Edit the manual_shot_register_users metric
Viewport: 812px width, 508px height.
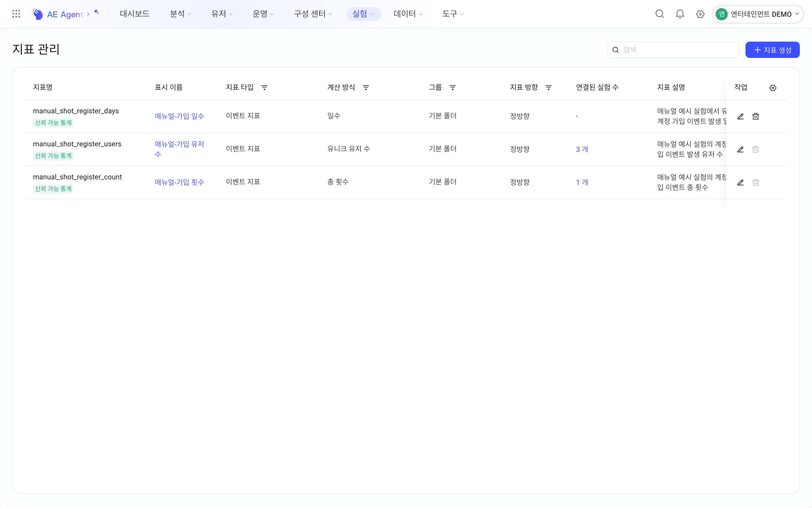(x=740, y=149)
